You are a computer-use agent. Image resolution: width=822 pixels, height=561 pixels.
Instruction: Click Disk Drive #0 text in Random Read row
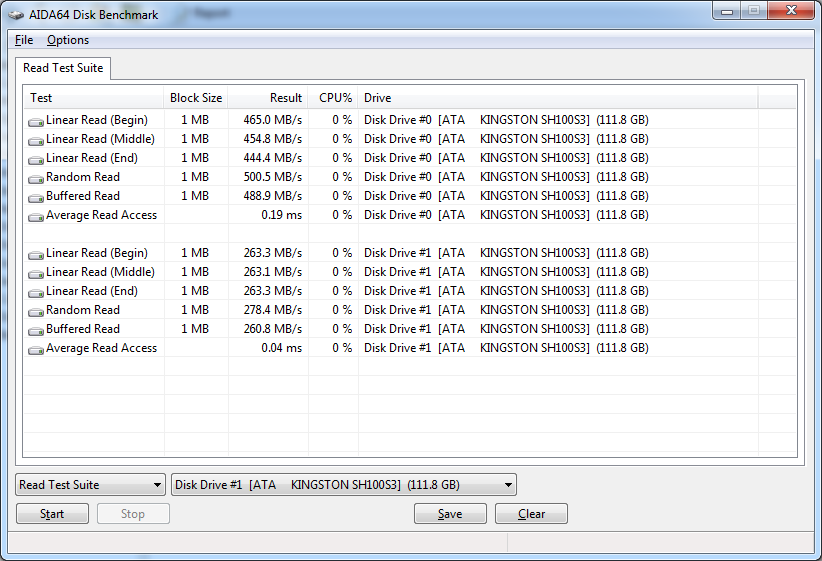pos(398,177)
